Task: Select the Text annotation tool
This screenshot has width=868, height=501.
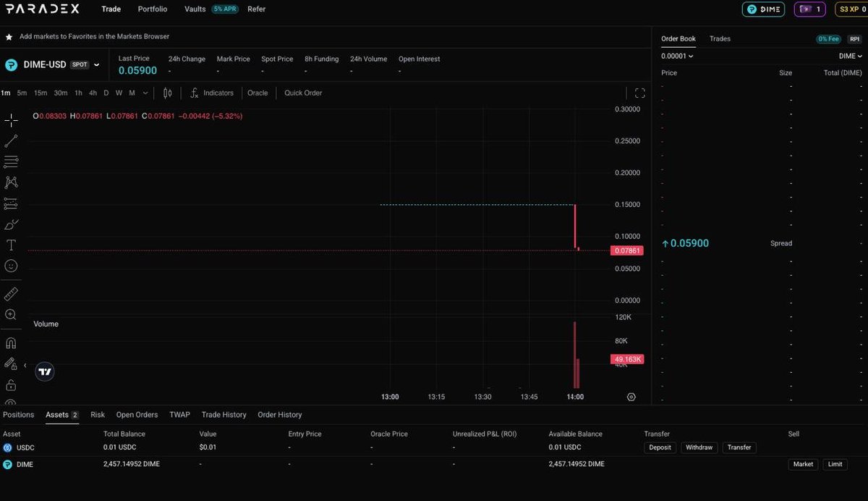Action: click(11, 245)
